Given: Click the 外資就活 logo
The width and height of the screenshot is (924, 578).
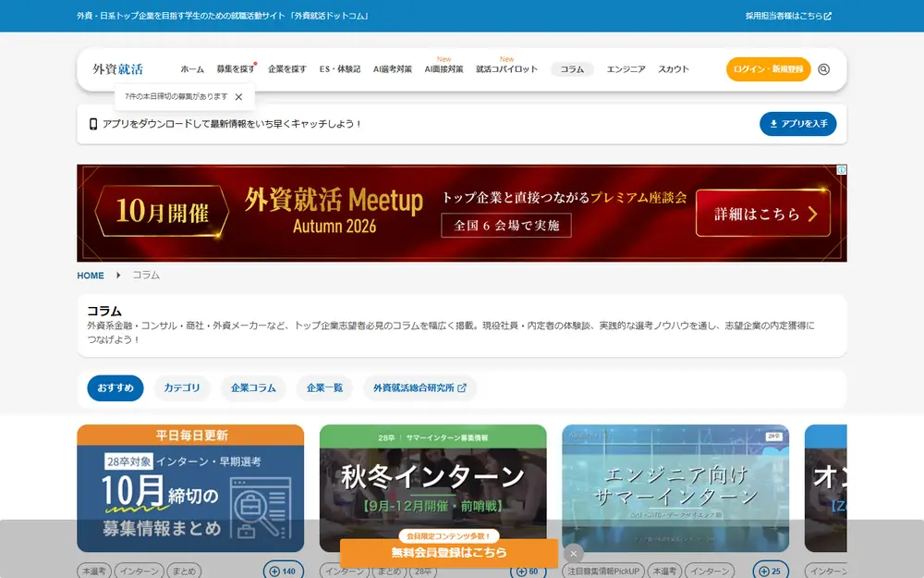Looking at the screenshot, I should pos(118,69).
